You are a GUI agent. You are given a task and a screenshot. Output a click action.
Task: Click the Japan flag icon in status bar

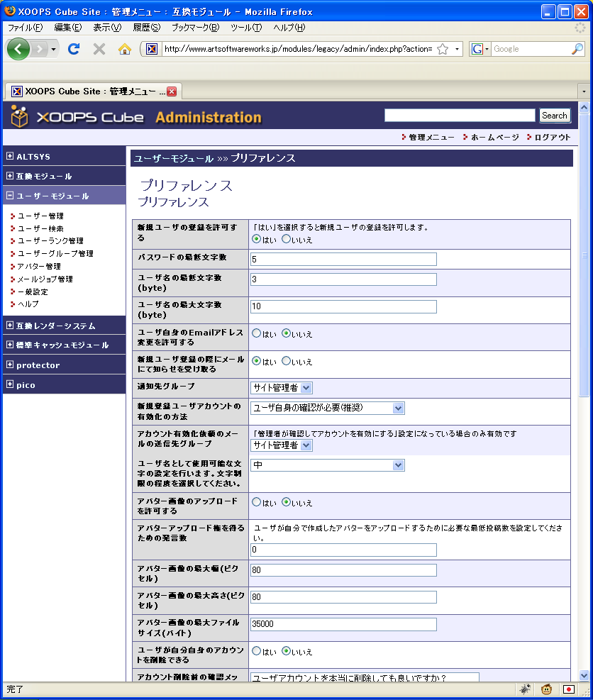(x=568, y=689)
